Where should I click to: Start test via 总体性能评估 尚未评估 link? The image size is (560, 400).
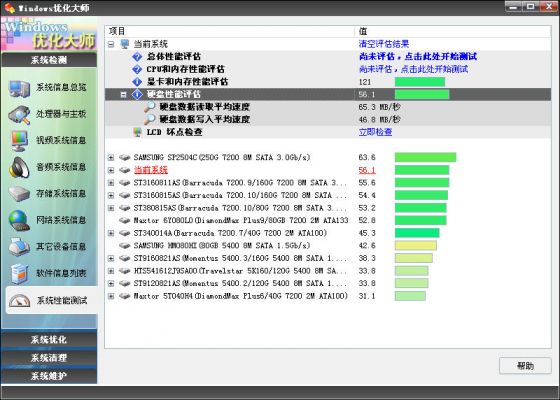point(418,56)
